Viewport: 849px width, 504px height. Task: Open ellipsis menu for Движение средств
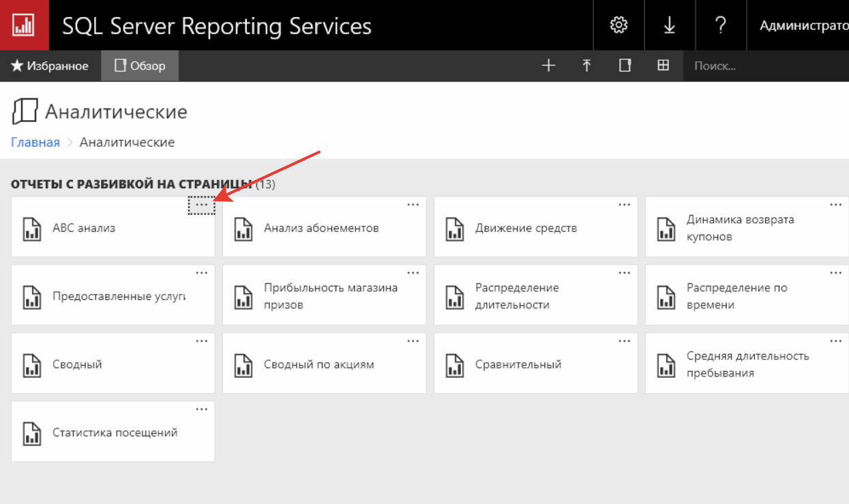(625, 205)
